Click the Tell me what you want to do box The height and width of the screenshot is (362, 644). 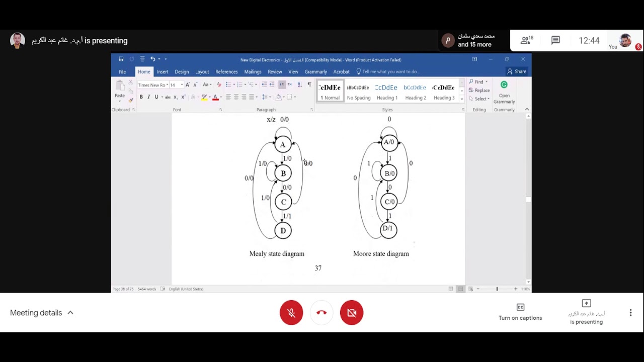387,72
